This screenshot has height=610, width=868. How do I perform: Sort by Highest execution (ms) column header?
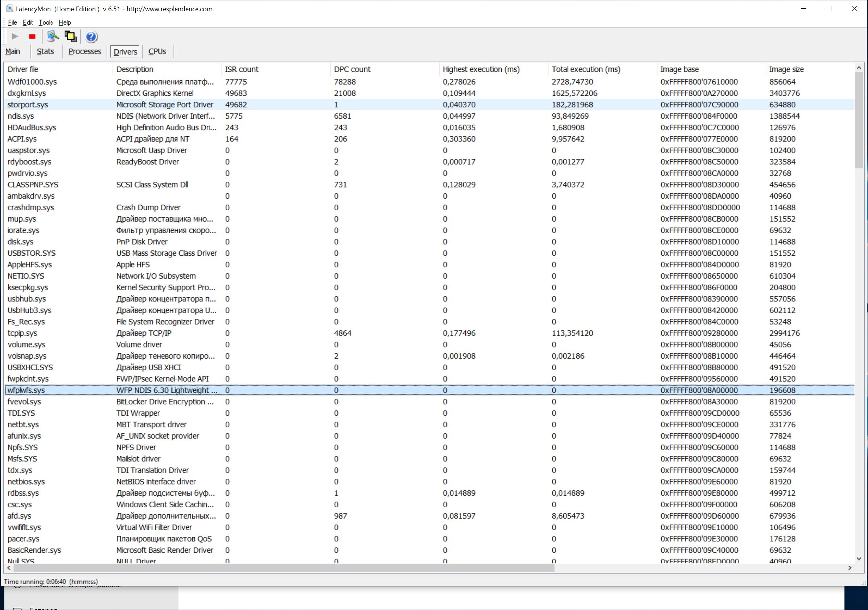[x=481, y=69]
